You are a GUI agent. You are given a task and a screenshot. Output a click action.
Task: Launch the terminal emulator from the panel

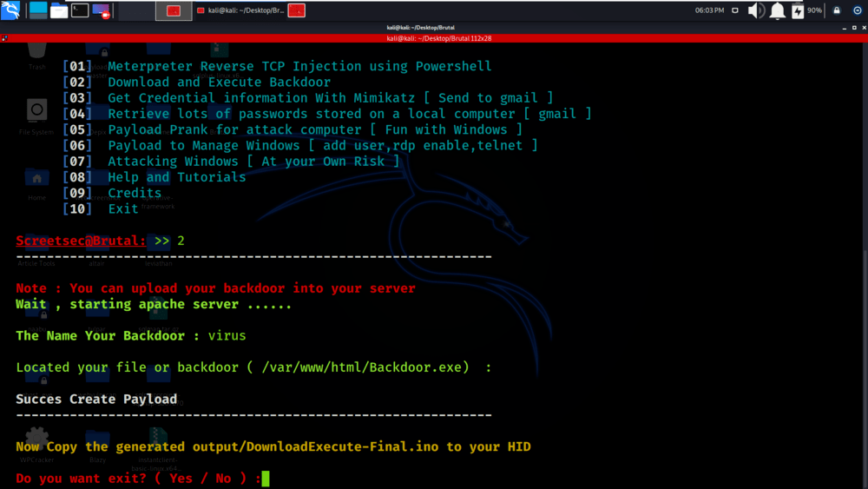[80, 10]
